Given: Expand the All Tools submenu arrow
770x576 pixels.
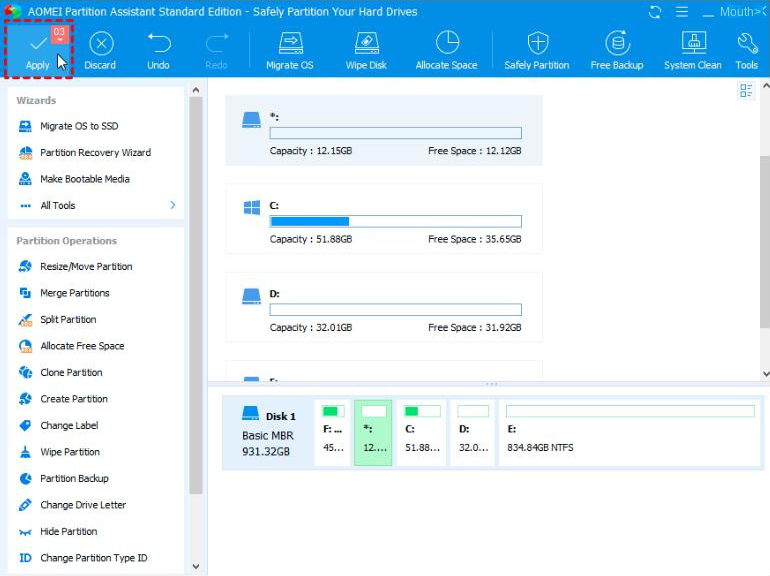Looking at the screenshot, I should [x=173, y=205].
